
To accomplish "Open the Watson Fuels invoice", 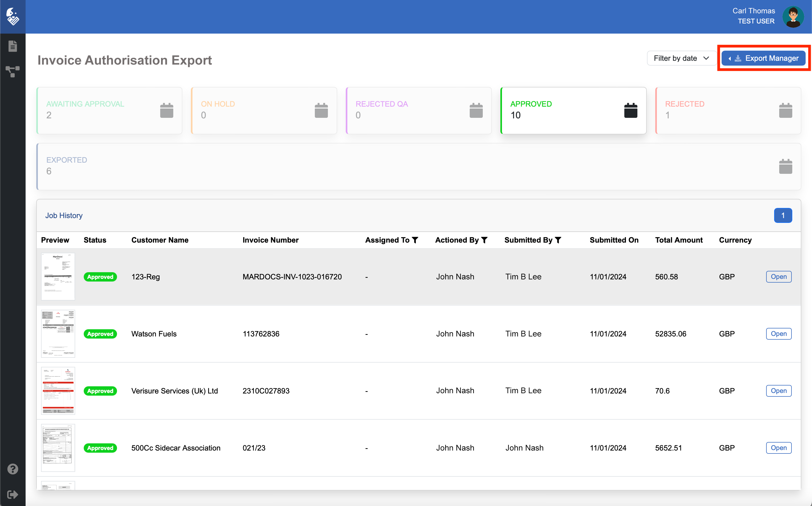I will point(778,334).
